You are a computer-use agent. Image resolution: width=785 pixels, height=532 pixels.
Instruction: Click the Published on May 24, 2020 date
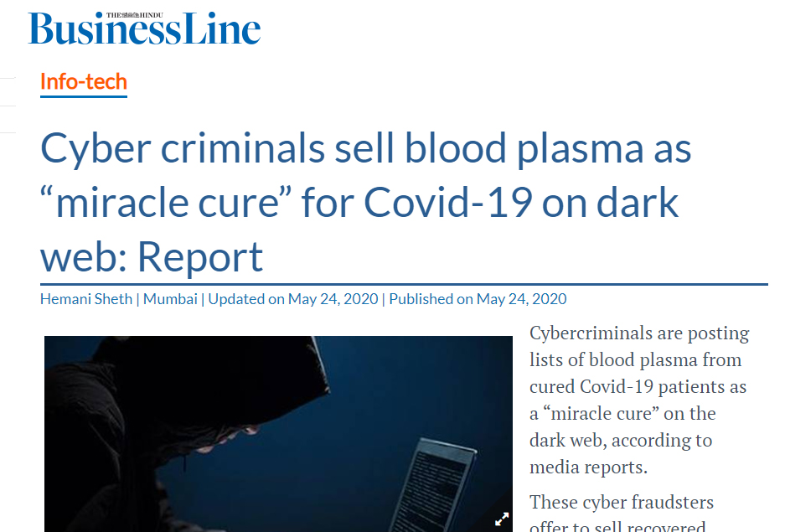[x=478, y=299]
